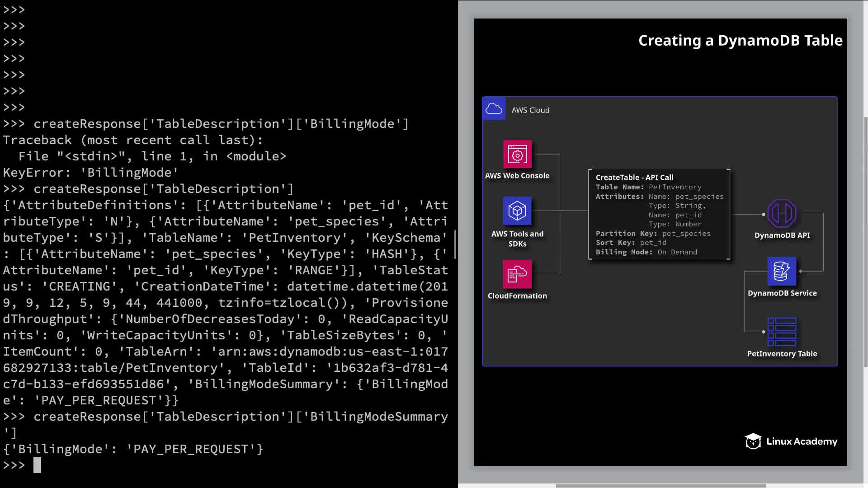Click the Creating a DynamoDB Table heading
This screenshot has height=488, width=868.
pyautogui.click(x=740, y=41)
